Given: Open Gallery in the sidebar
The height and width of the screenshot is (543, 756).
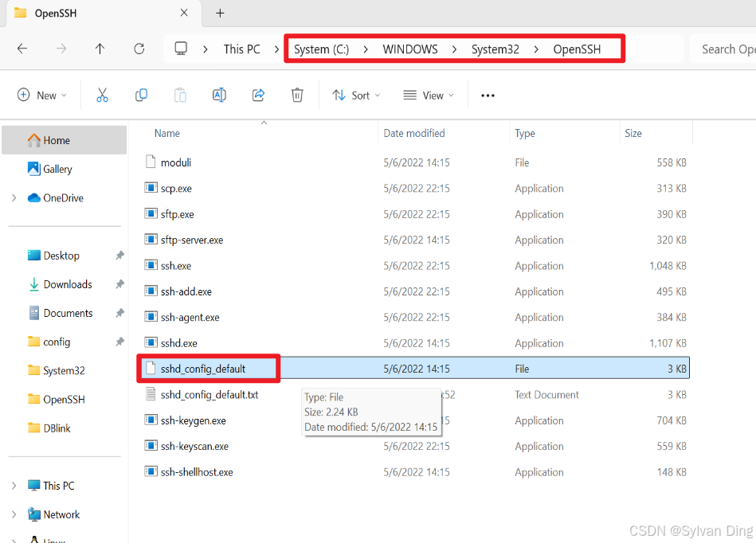Looking at the screenshot, I should pyautogui.click(x=57, y=169).
